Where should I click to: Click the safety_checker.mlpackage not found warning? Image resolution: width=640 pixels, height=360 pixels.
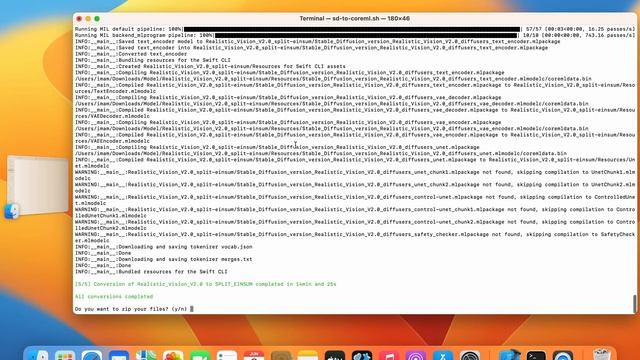[355, 238]
